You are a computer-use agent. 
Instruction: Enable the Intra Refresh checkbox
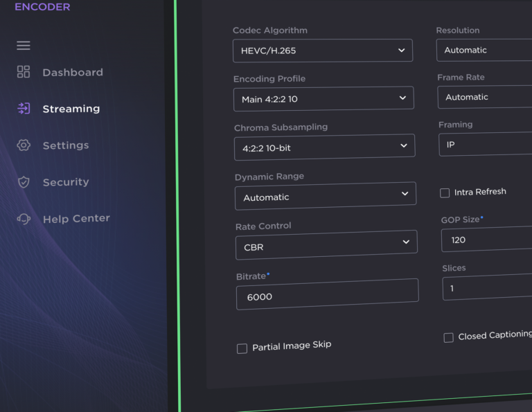pos(445,192)
